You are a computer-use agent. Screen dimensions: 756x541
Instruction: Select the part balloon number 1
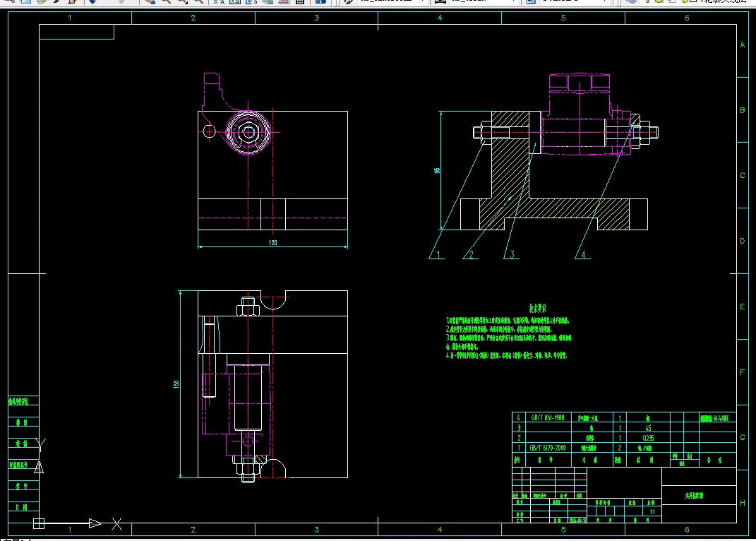438,254
